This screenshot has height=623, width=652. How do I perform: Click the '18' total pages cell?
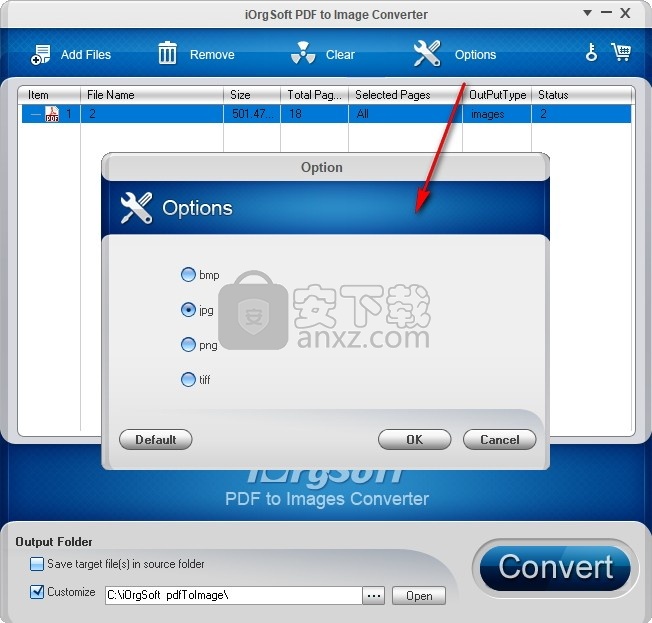pyautogui.click(x=314, y=114)
